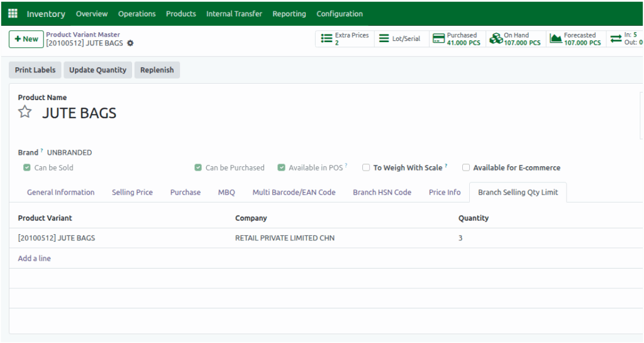Toggle the Can be Purchased checkbox
Image resolution: width=644 pixels, height=343 pixels.
[x=198, y=167]
